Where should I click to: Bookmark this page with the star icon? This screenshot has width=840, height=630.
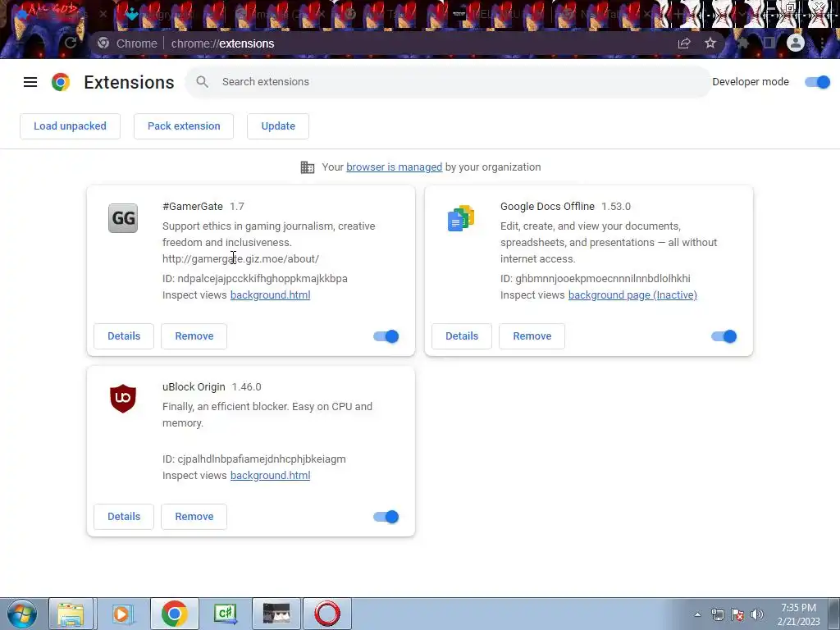(x=710, y=43)
